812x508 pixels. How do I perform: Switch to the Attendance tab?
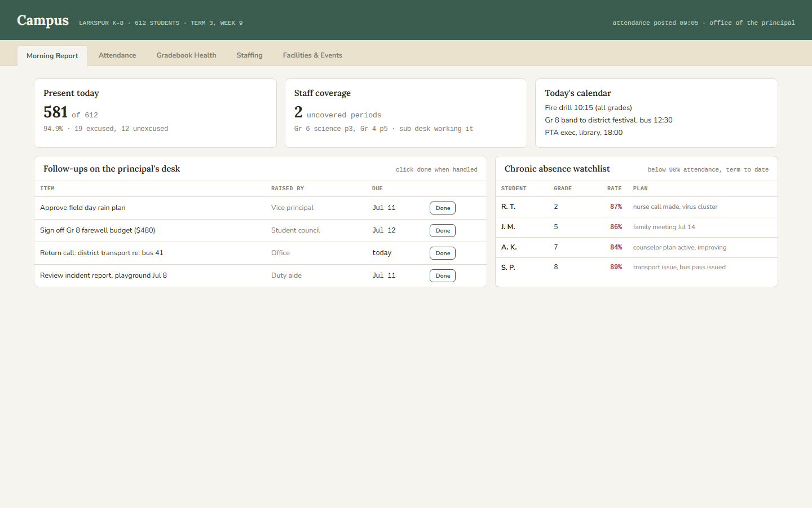click(117, 55)
